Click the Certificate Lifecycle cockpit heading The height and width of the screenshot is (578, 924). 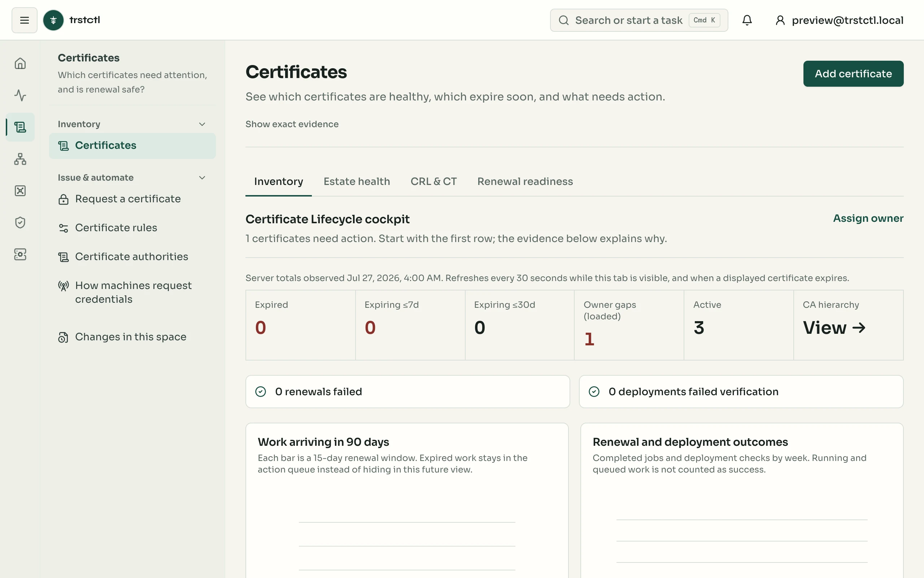coord(327,219)
